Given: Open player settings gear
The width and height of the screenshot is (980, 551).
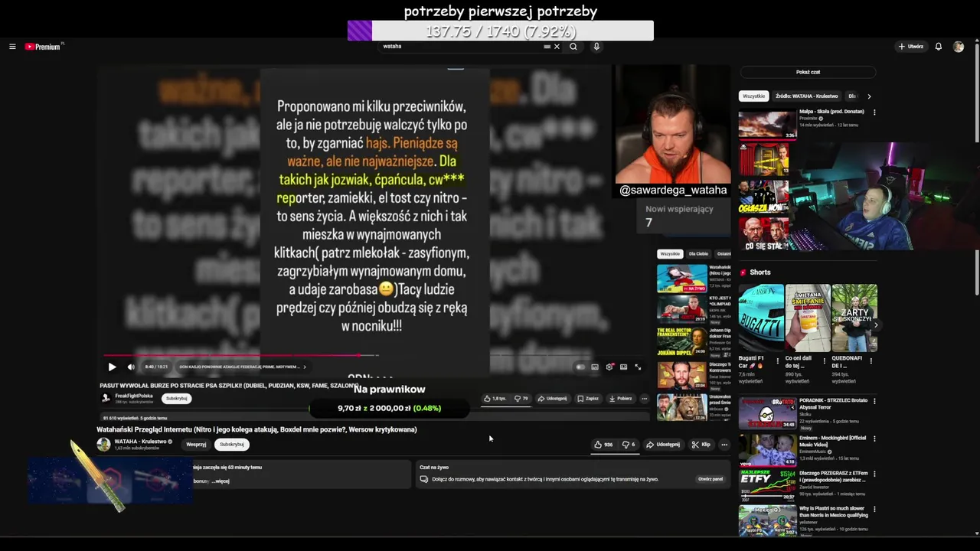Looking at the screenshot, I should (609, 367).
